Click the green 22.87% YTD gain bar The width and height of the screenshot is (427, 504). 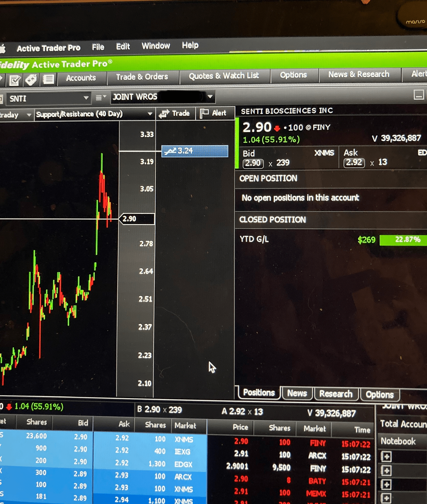pyautogui.click(x=403, y=240)
